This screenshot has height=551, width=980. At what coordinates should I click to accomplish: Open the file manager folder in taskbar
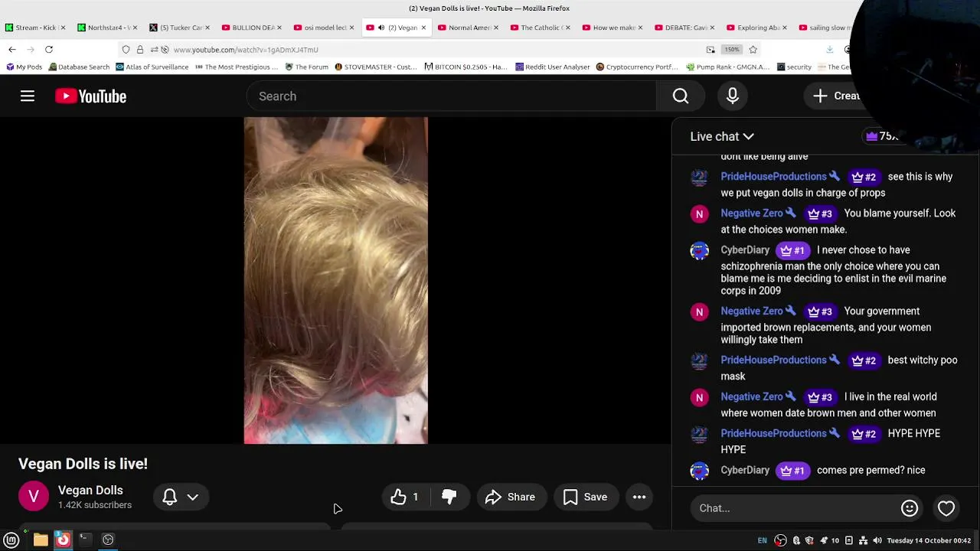(41, 540)
